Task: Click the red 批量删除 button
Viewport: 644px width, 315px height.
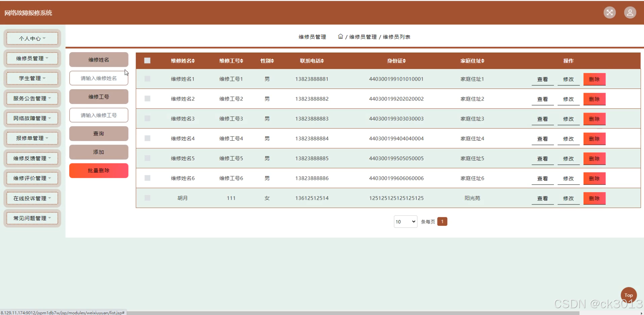Action: point(98,171)
